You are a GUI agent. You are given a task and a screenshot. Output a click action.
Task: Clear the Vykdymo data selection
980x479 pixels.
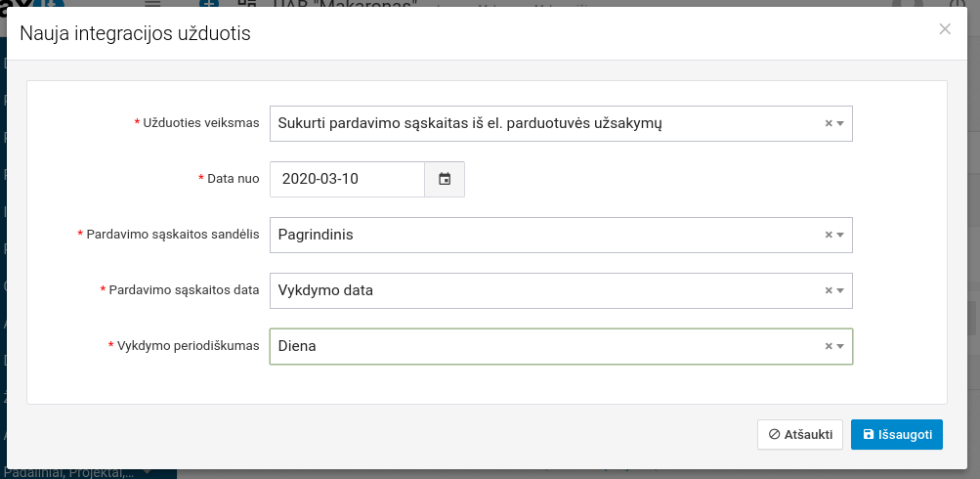[x=829, y=290]
